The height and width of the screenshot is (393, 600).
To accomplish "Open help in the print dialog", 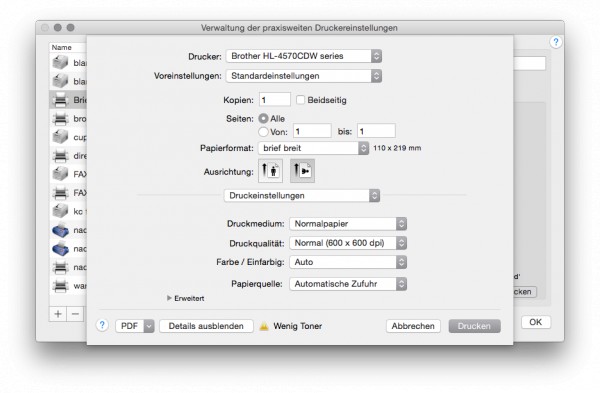I will (x=102, y=325).
